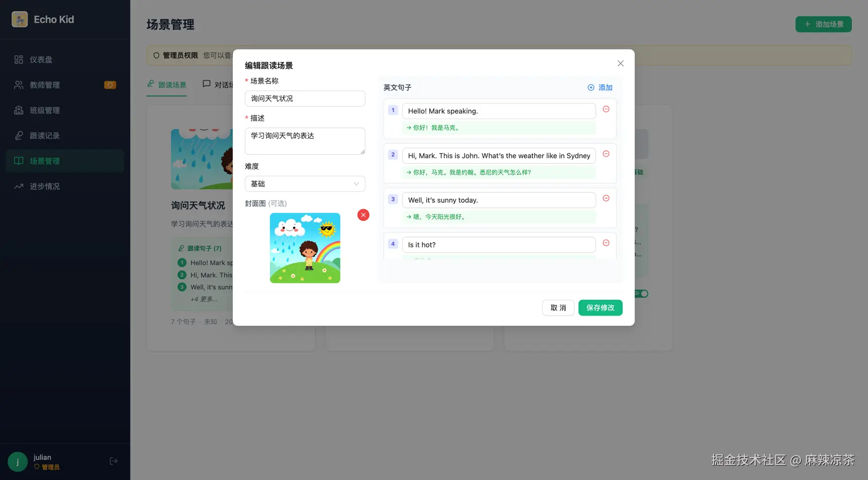The height and width of the screenshot is (480, 868).
Task: Open the 难度 difficulty dropdown
Action: [305, 184]
